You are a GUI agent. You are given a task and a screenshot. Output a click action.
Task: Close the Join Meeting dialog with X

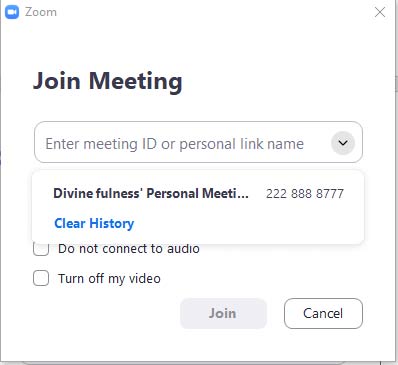coord(380,12)
